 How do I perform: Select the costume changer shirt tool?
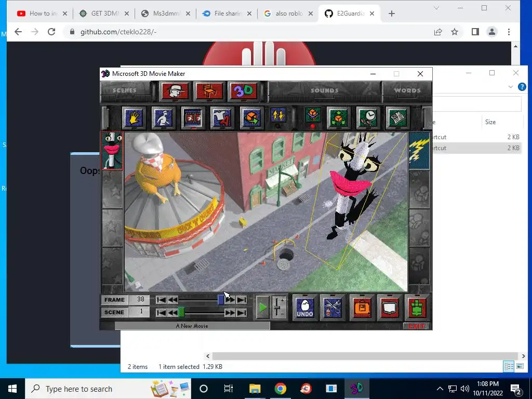[x=222, y=118]
